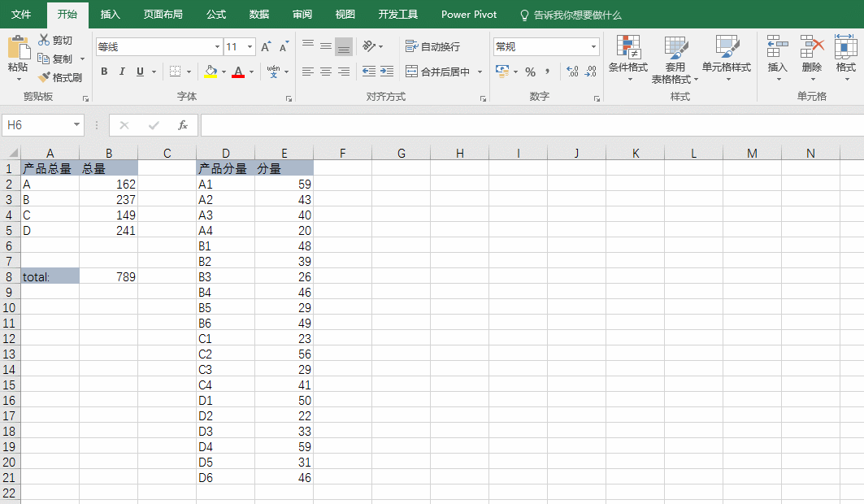Image resolution: width=864 pixels, height=504 pixels.
Task: Switch to the 数据 ribbon tab
Action: [258, 14]
